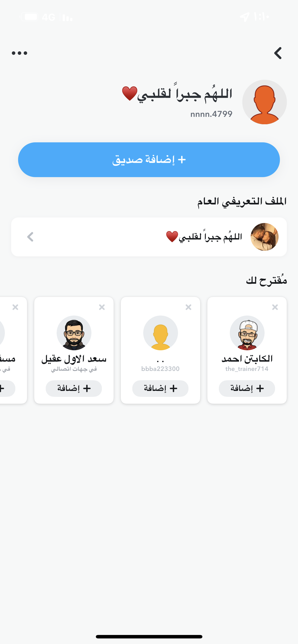Dismiss the الكابتن احمد suggestion card
The image size is (298, 644).
(x=275, y=307)
